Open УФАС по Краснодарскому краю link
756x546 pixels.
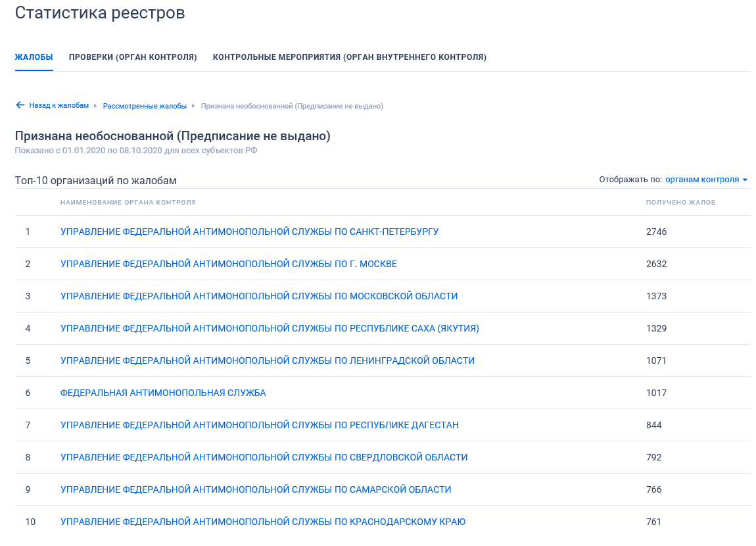(x=263, y=522)
